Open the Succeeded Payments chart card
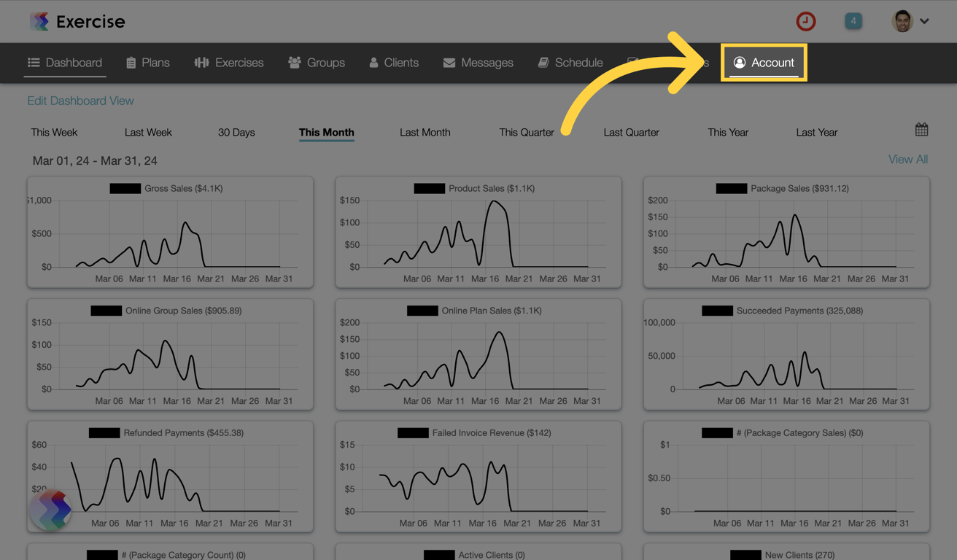This screenshot has height=560, width=957. [x=786, y=354]
